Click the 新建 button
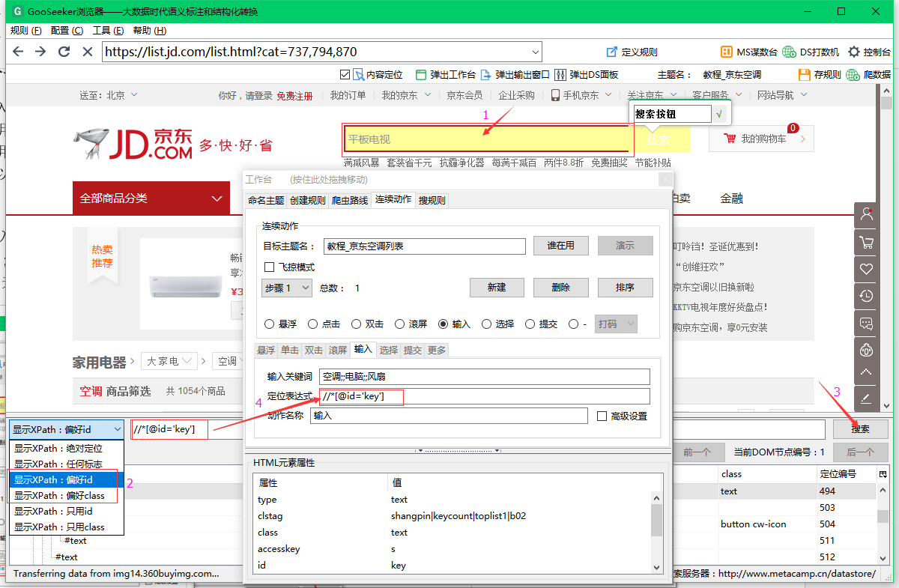Screen dimensions: 899x588 pos(497,288)
